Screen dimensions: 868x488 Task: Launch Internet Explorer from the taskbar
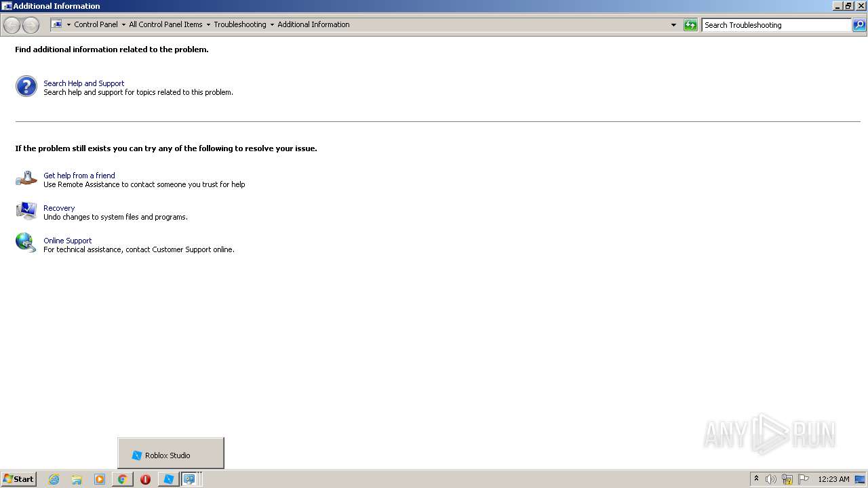point(54,479)
